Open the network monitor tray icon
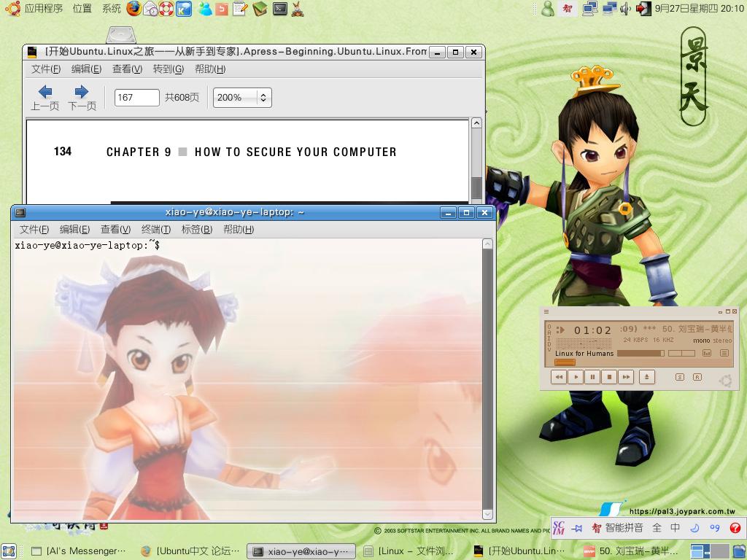The image size is (747, 560). [589, 9]
